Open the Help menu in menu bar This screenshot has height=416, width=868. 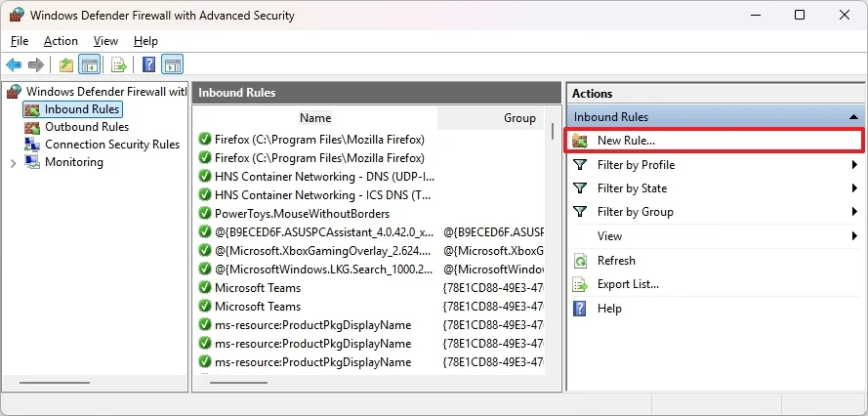[x=145, y=41]
